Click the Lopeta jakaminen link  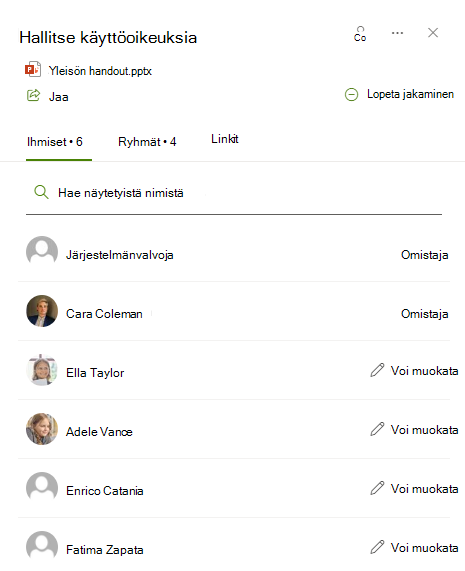(x=410, y=94)
